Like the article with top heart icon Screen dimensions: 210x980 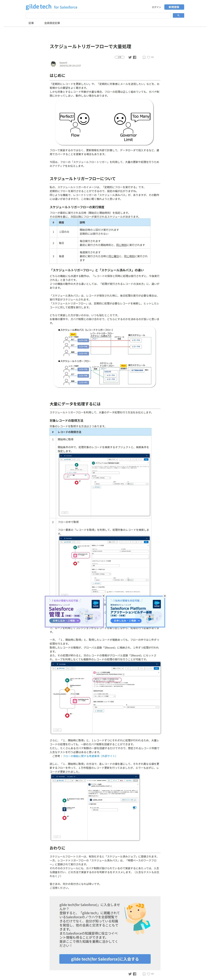pos(149,57)
